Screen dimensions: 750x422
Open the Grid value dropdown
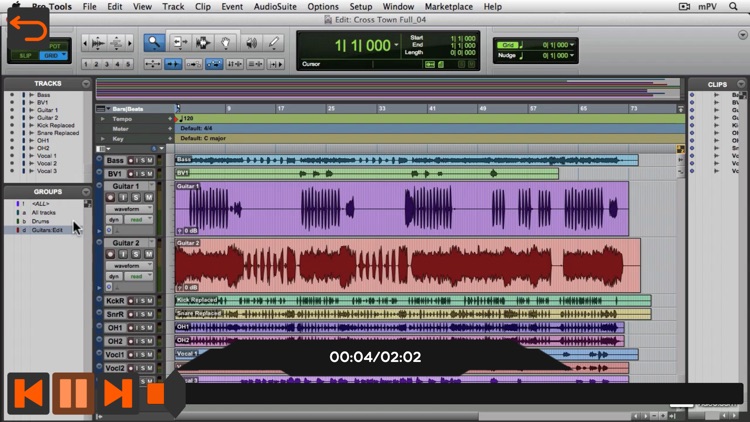(x=572, y=44)
